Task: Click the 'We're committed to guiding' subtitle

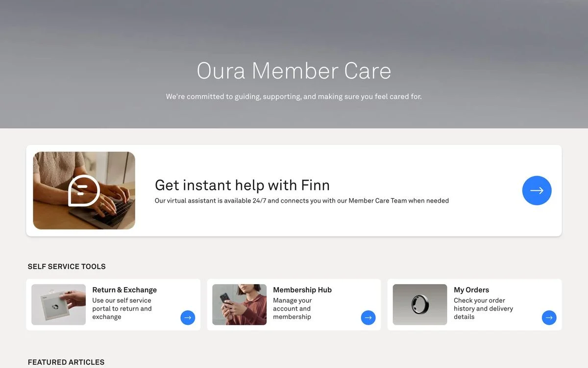Action: tap(294, 97)
